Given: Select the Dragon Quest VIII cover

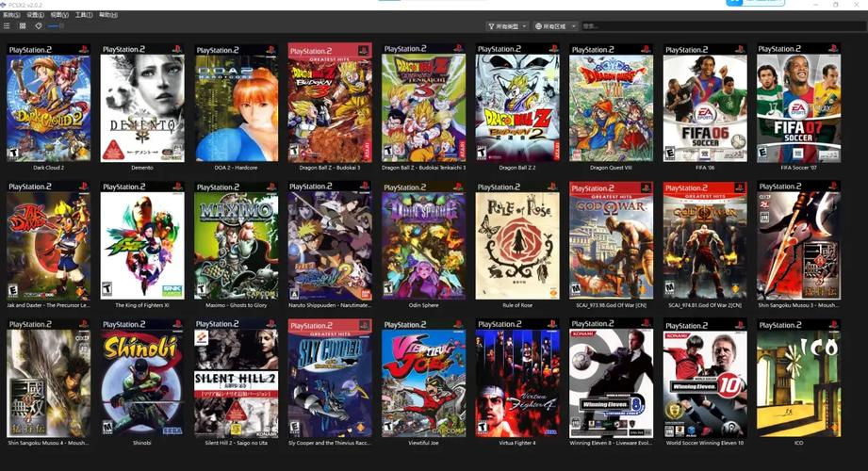Looking at the screenshot, I should tap(611, 102).
